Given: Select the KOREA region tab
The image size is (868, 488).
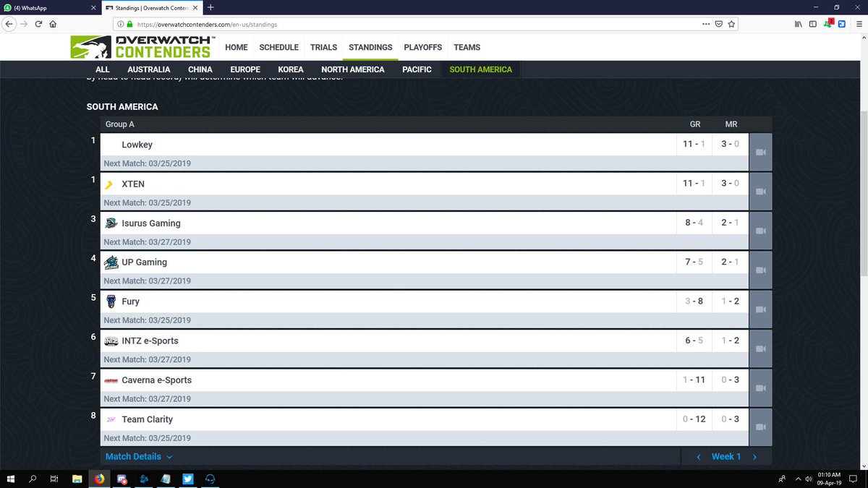Looking at the screenshot, I should click(291, 69).
